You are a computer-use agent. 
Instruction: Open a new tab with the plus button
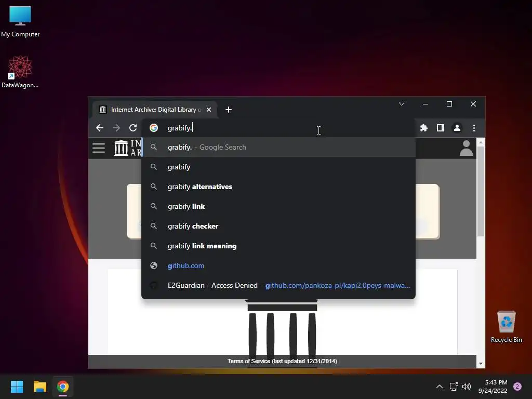pyautogui.click(x=229, y=110)
